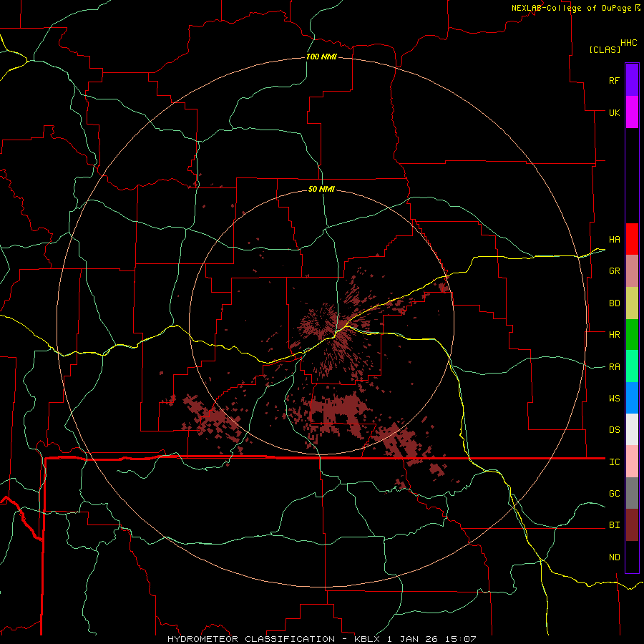Image resolution: width=644 pixels, height=644 pixels.
Task: Click the HR green legend swatch
Action: pyautogui.click(x=632, y=334)
